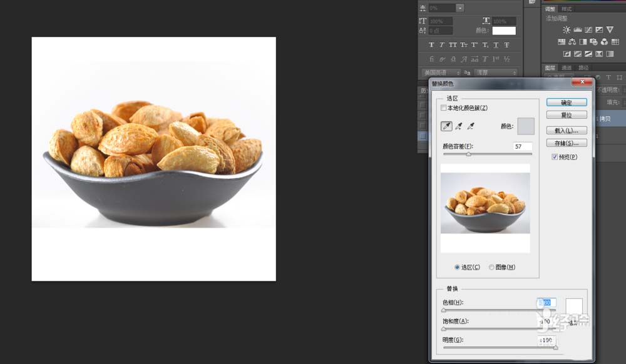Enable the 本地化颜色簇 checkbox
The image size is (626, 364).
(x=444, y=107)
